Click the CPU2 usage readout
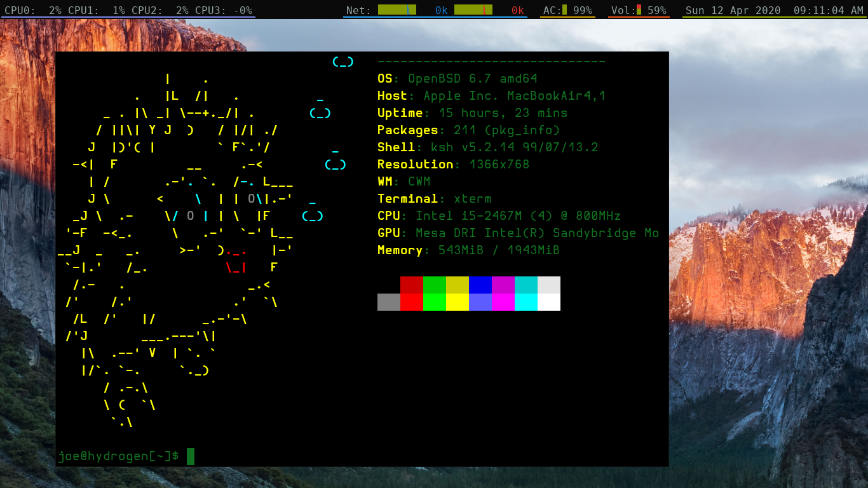The width and height of the screenshot is (868, 488). (x=159, y=10)
